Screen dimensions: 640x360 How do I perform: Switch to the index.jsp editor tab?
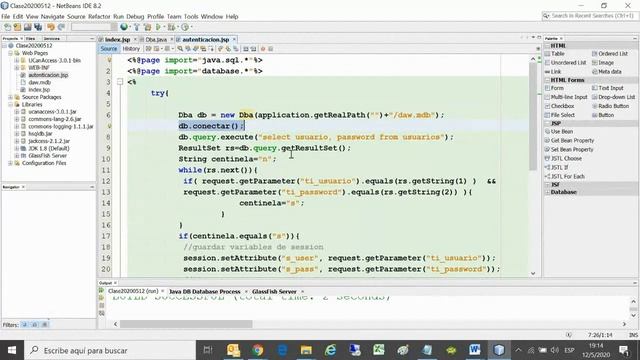coord(117,40)
